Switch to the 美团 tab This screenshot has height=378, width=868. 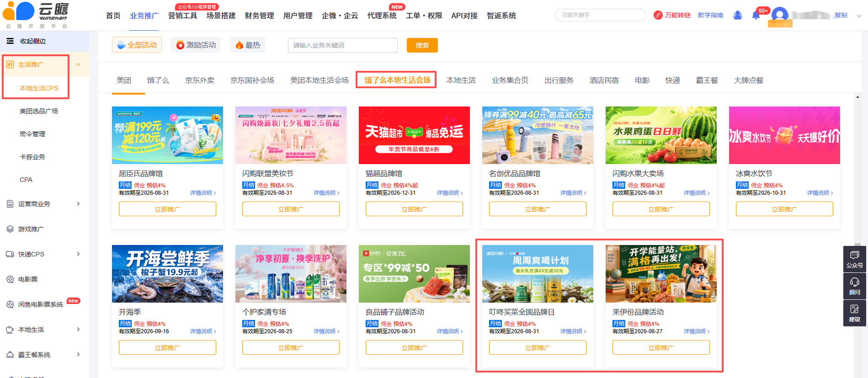[124, 80]
